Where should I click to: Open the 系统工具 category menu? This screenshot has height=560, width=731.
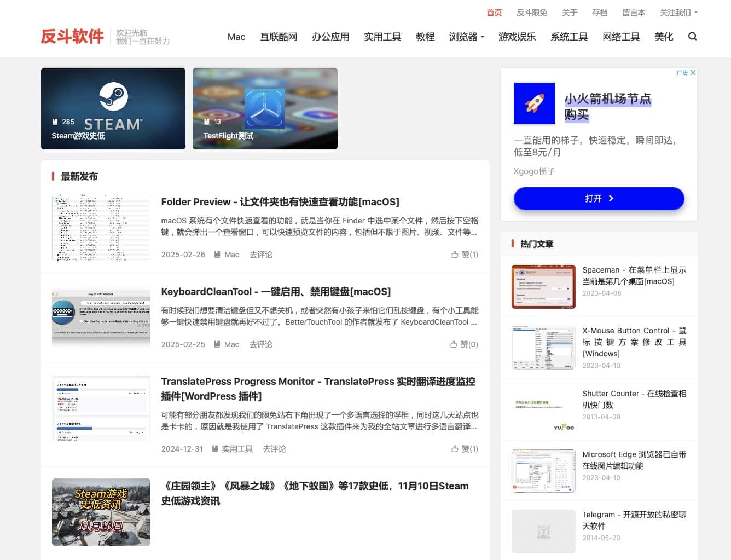click(568, 37)
